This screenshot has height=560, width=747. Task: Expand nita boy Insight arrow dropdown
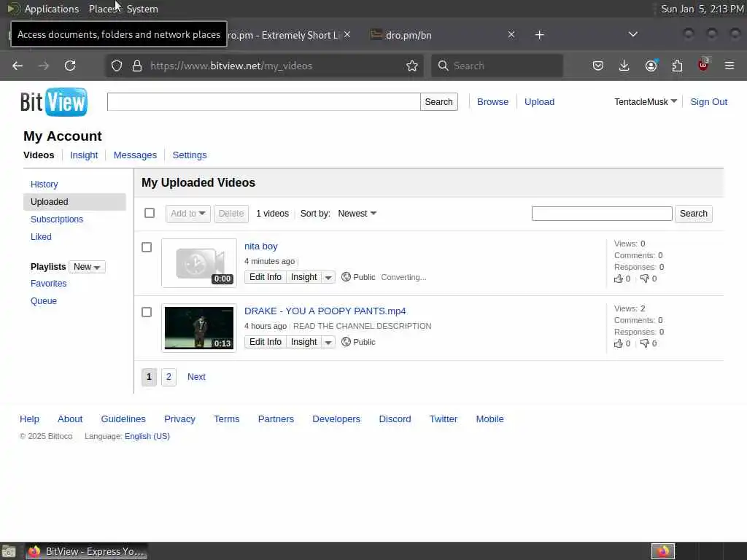point(328,277)
